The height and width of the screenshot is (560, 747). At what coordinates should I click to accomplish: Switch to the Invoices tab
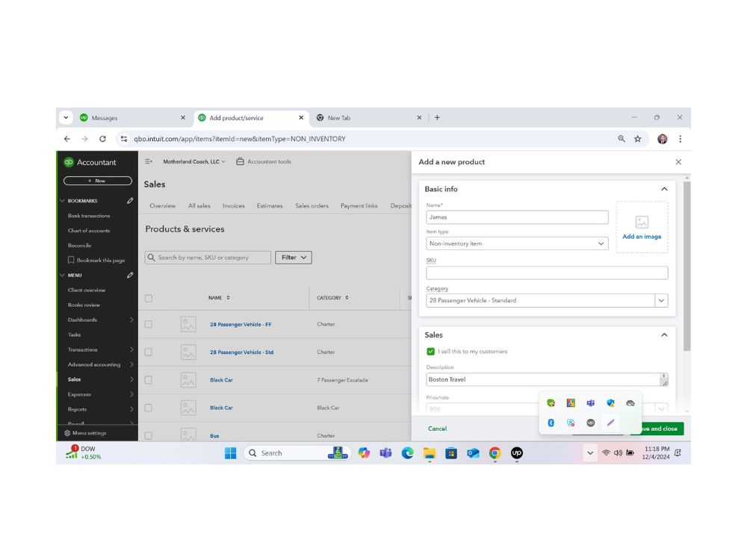pos(233,206)
